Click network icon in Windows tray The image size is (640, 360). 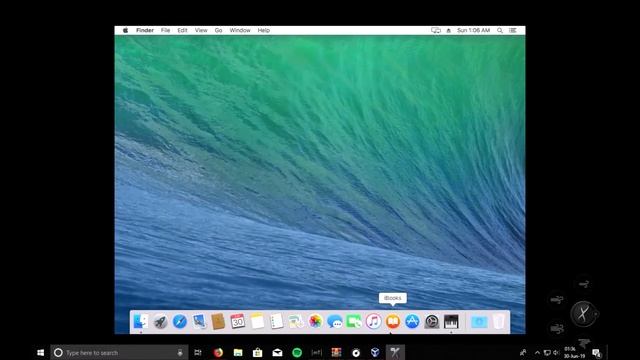tap(547, 353)
